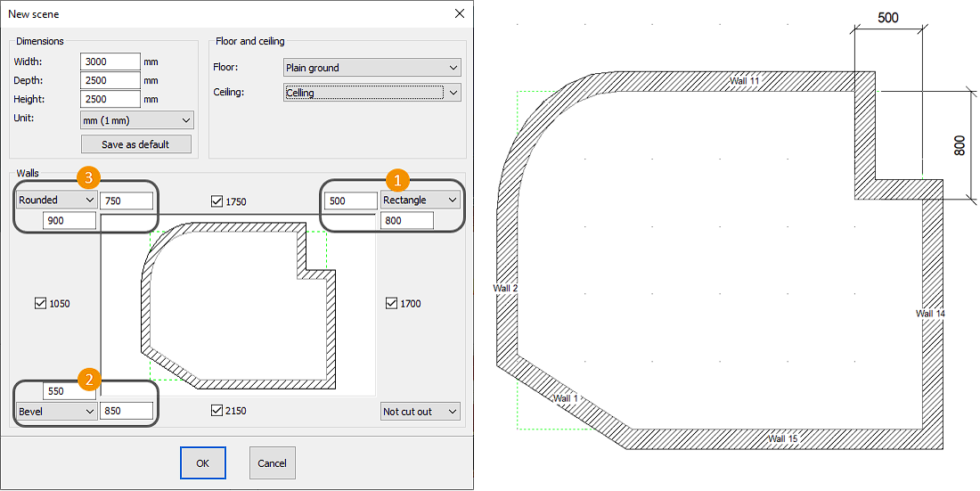The height and width of the screenshot is (491, 980).
Task: Open the Rounded corner type dropdown
Action: click(x=56, y=200)
